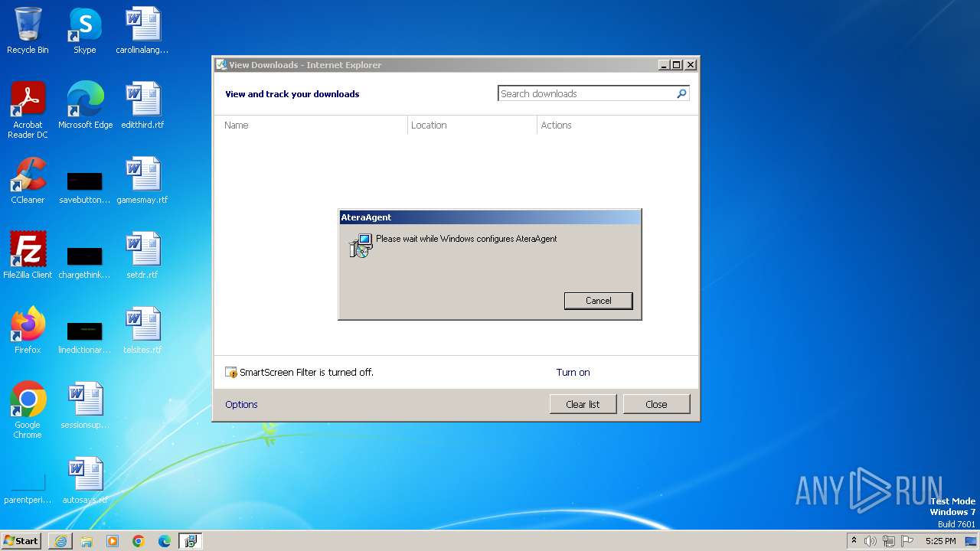Open downloads Options link

pos(241,404)
